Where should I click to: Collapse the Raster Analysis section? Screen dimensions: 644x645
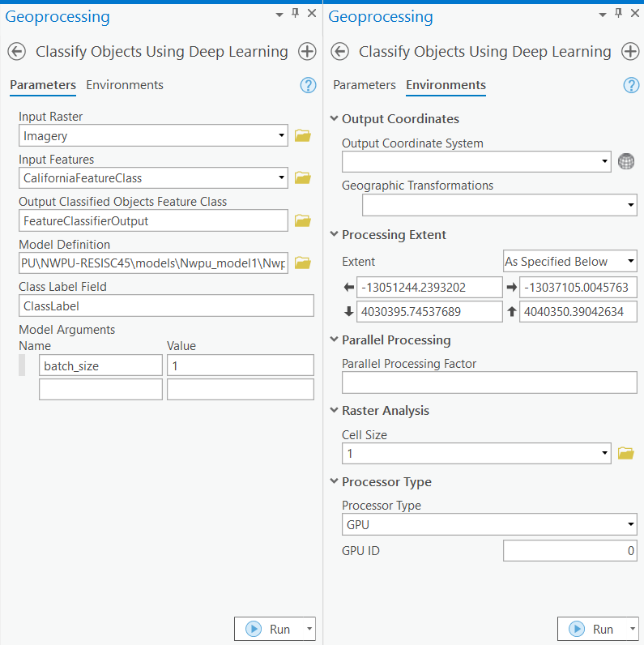point(334,411)
